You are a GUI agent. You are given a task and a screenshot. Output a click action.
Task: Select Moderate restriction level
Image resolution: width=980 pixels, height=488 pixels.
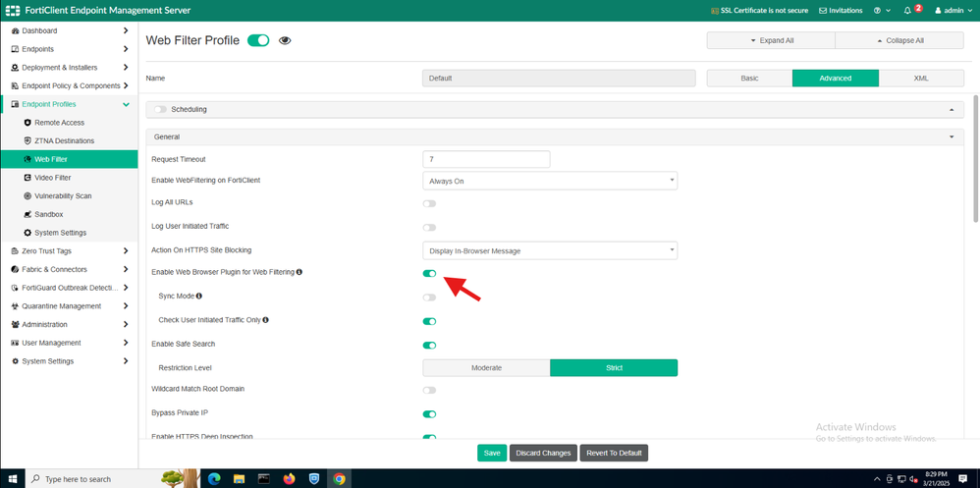(486, 368)
